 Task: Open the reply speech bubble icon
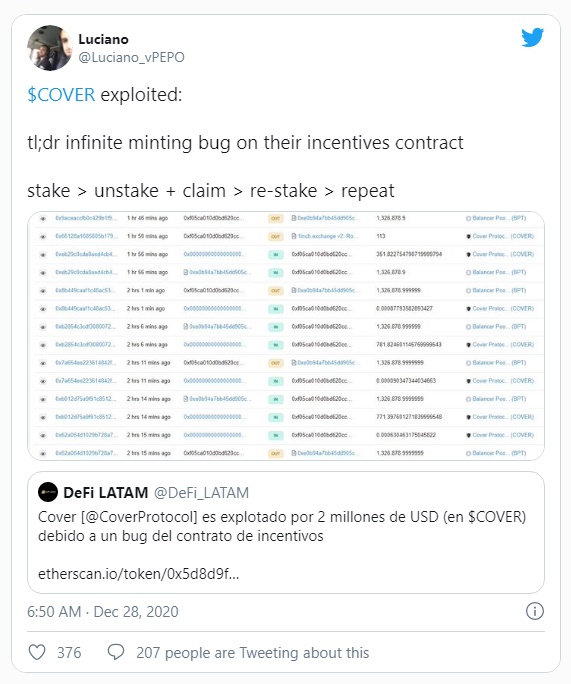pyautogui.click(x=116, y=653)
